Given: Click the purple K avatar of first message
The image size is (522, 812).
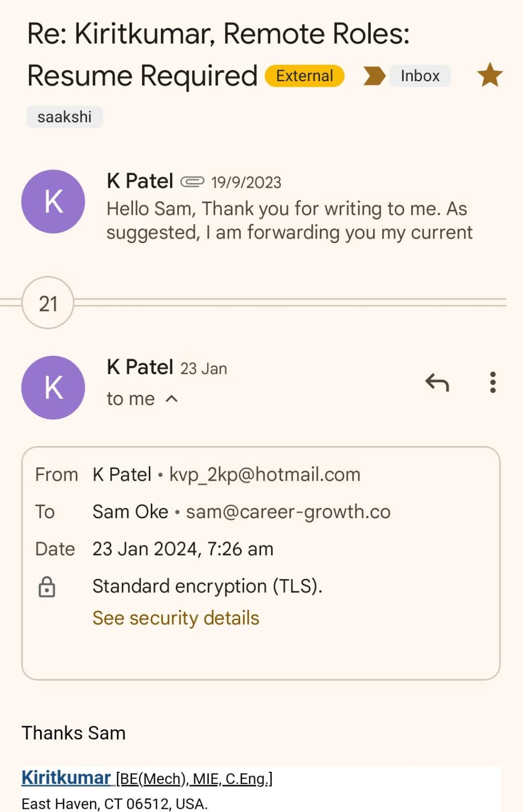Looking at the screenshot, I should click(53, 201).
